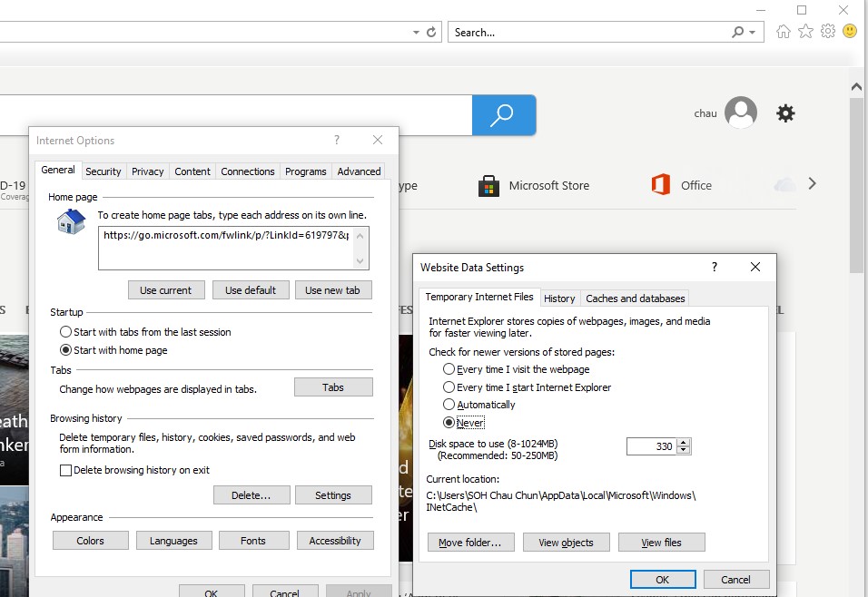Image resolution: width=868 pixels, height=597 pixels.
Task: Open search provider dropdown arrow
Action: click(x=753, y=33)
